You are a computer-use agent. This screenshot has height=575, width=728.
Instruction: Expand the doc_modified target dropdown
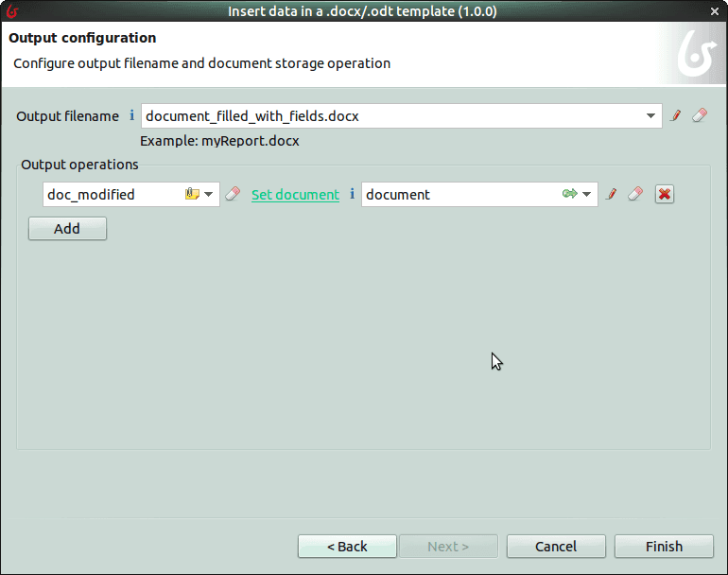[208, 194]
